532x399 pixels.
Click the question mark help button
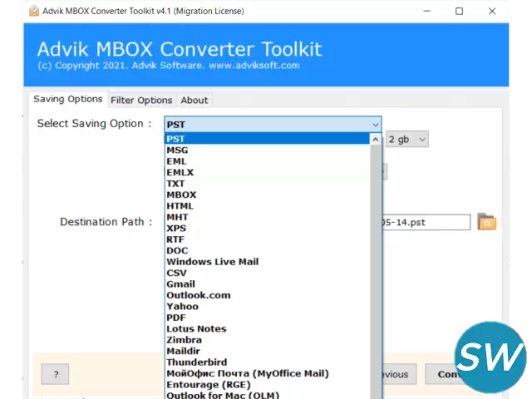pyautogui.click(x=55, y=374)
